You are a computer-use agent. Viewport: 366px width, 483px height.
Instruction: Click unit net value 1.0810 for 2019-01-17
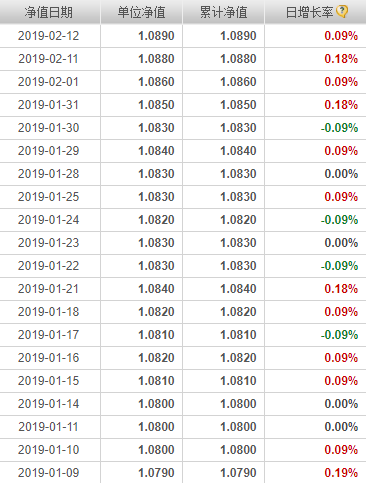(156, 335)
